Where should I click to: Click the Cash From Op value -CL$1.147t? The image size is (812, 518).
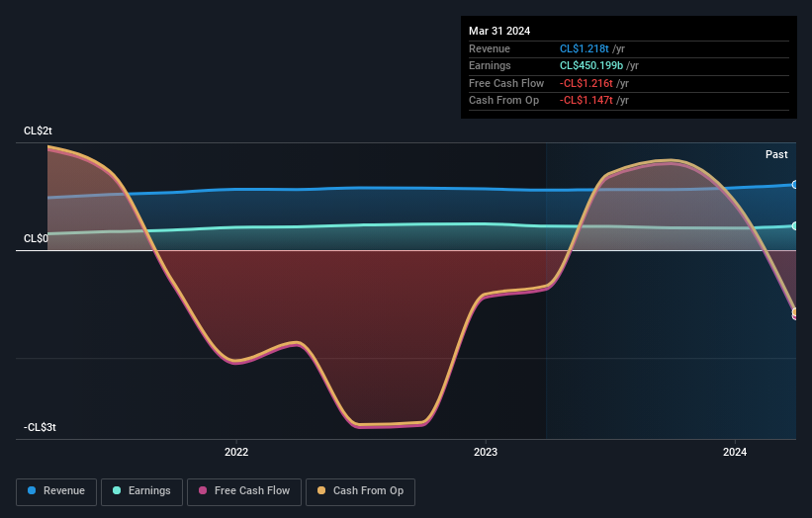tap(586, 101)
